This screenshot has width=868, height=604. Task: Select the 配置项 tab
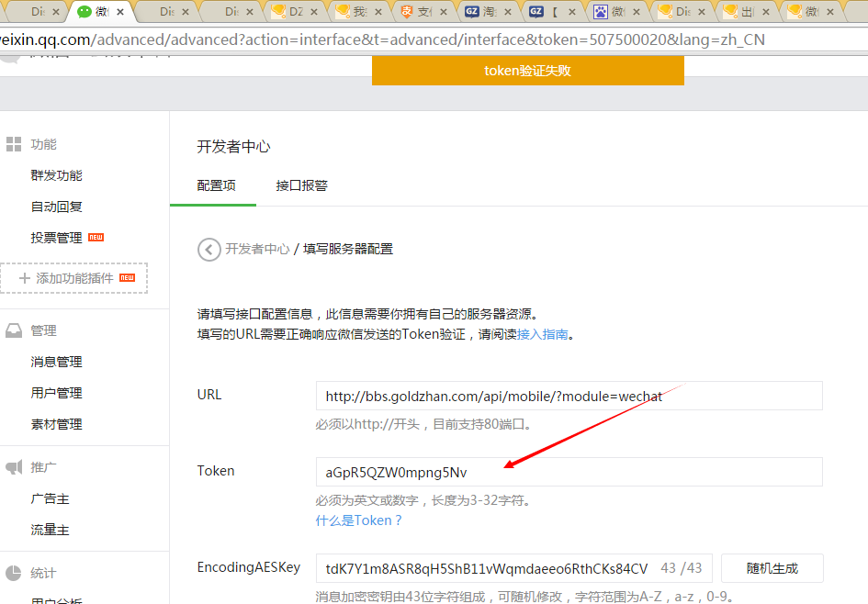pos(216,185)
